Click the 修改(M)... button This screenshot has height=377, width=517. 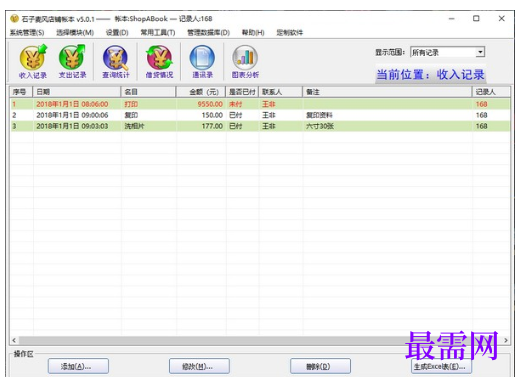[199, 366]
